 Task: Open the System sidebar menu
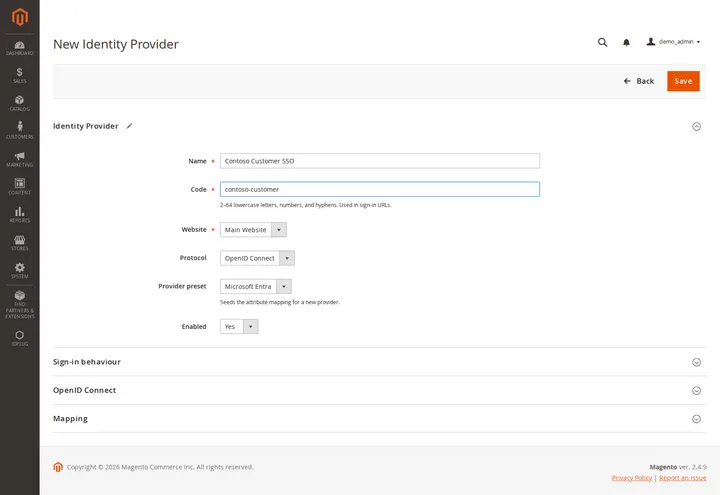[x=20, y=271]
